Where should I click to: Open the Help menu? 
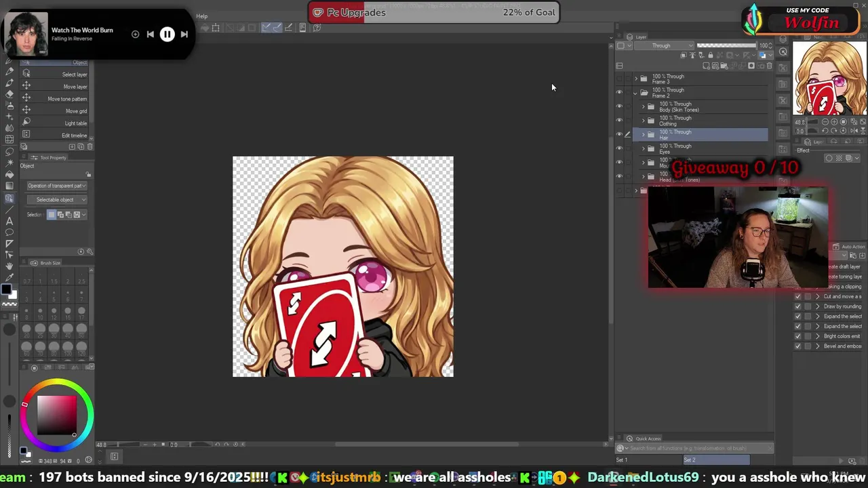click(x=202, y=16)
